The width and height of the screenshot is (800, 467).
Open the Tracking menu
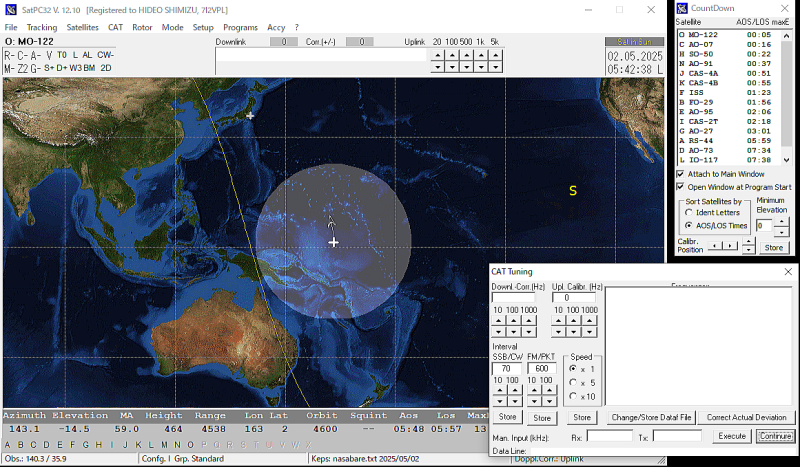click(42, 27)
